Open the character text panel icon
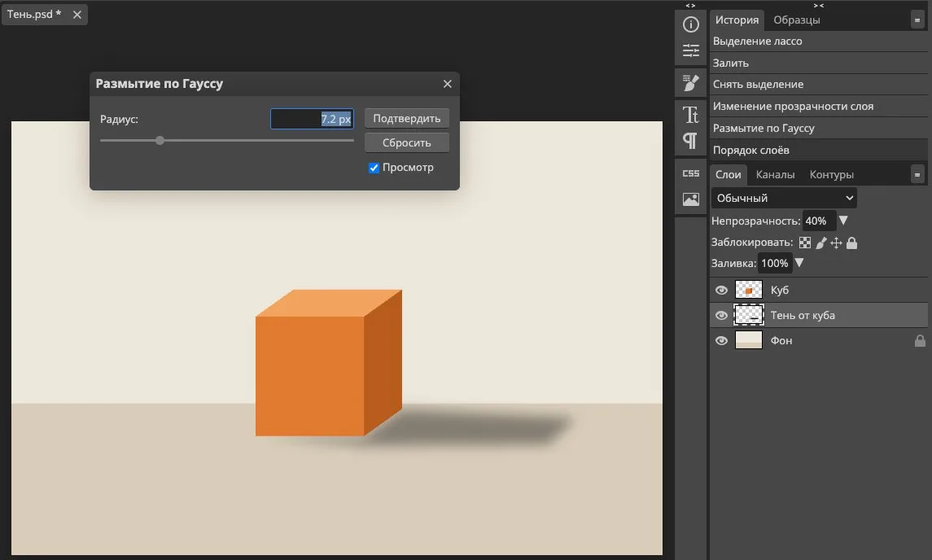 point(691,113)
